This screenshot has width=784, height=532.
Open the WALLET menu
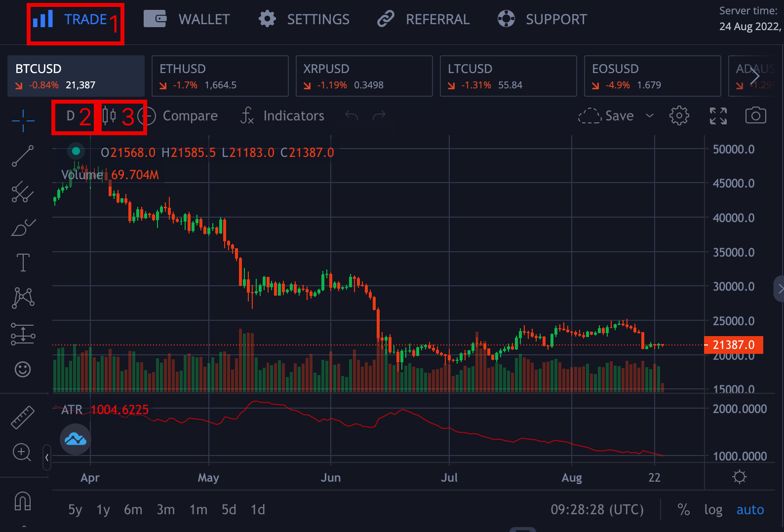187,19
